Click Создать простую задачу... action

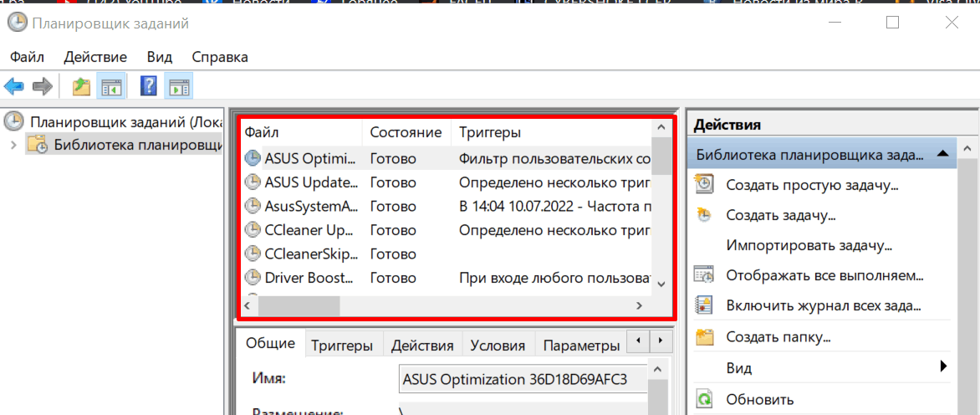[x=812, y=185]
